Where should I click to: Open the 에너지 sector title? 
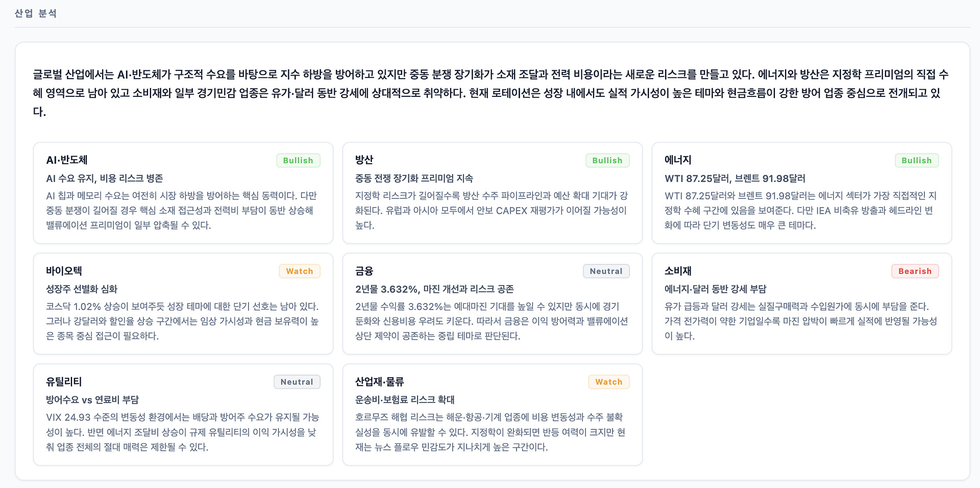click(x=678, y=160)
